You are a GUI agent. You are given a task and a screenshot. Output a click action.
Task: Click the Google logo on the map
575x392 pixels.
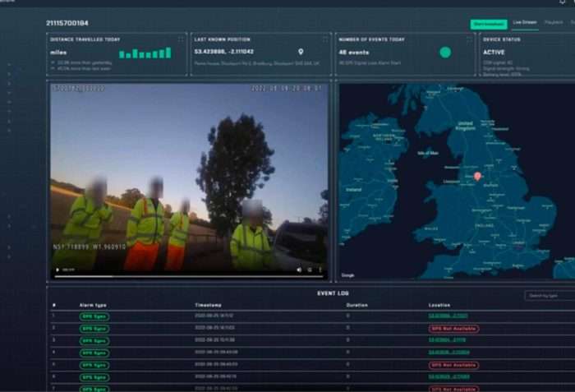pyautogui.click(x=348, y=275)
